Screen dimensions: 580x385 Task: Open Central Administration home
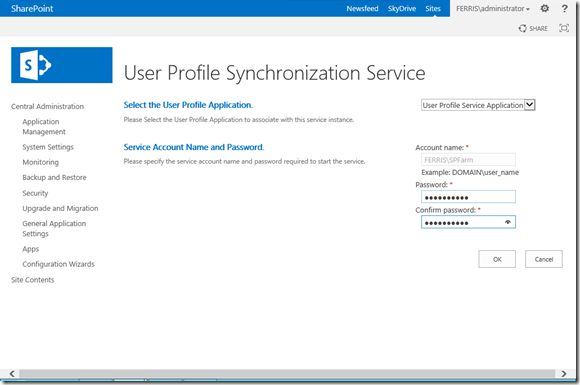pyautogui.click(x=47, y=107)
